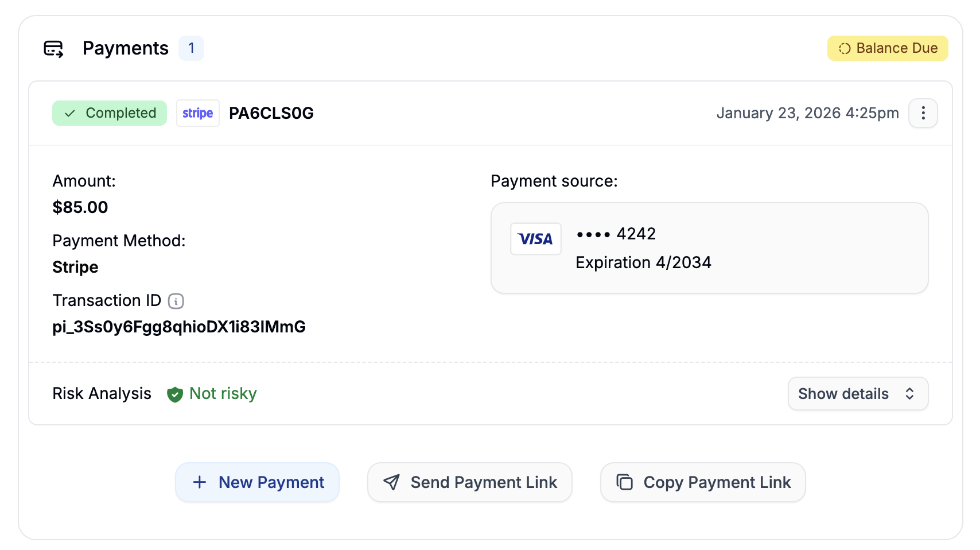Image resolution: width=980 pixels, height=550 pixels.
Task: Start a New Payment
Action: point(257,482)
